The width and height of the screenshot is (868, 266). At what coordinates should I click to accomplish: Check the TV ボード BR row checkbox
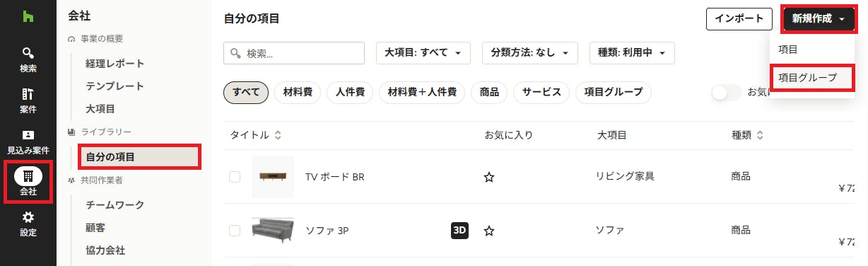tap(235, 177)
